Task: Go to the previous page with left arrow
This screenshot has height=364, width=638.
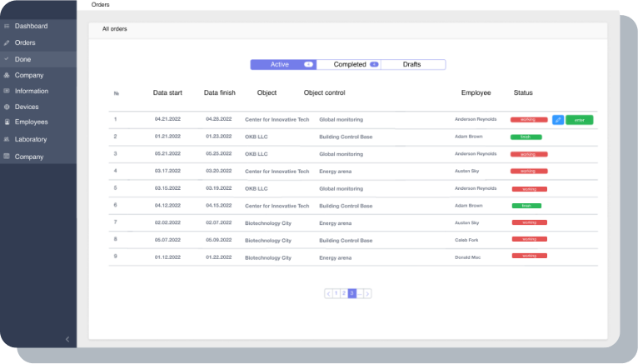Action: coord(328,293)
